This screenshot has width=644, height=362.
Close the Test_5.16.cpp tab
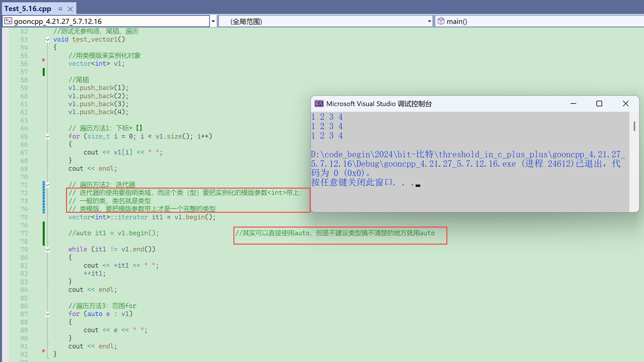pyautogui.click(x=70, y=9)
